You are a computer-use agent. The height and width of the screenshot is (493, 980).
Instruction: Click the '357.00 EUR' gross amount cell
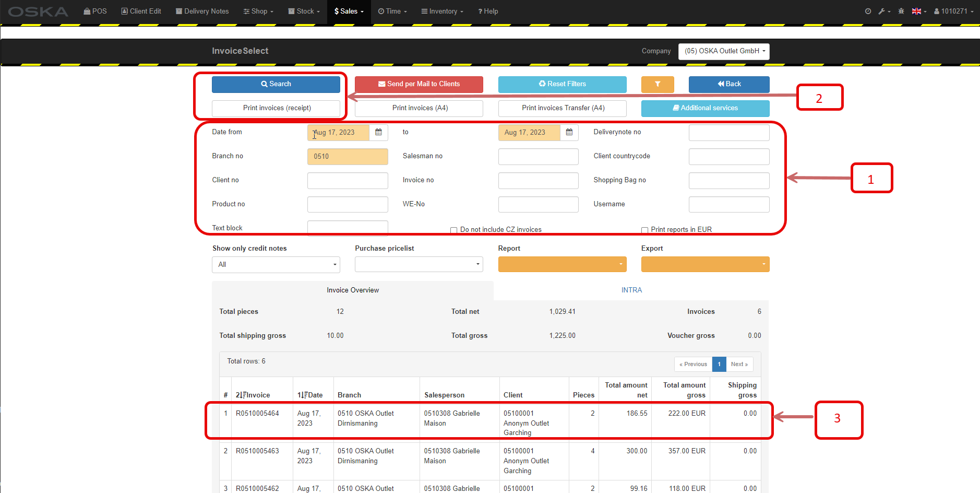pos(687,451)
